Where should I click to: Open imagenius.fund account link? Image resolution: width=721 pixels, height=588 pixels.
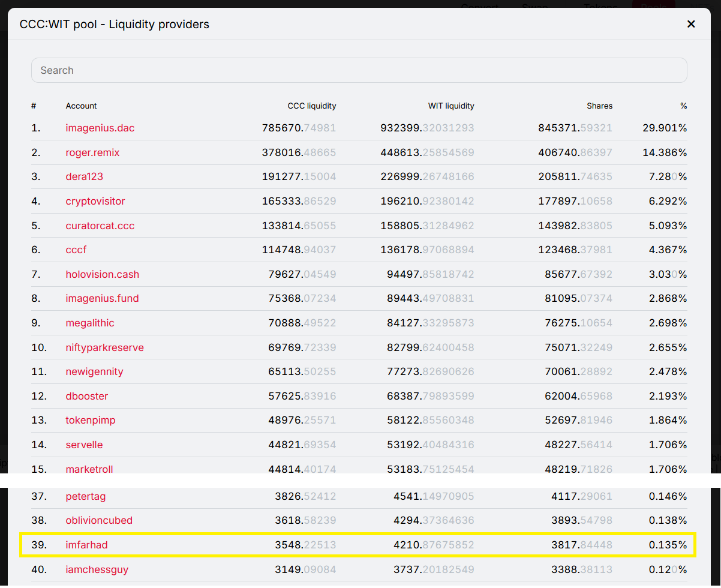point(102,298)
